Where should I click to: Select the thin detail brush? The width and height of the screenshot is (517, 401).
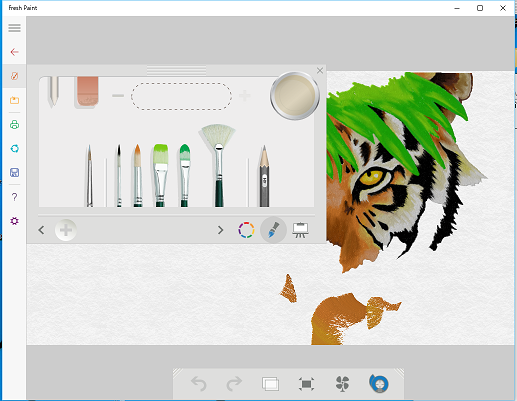pos(89,176)
